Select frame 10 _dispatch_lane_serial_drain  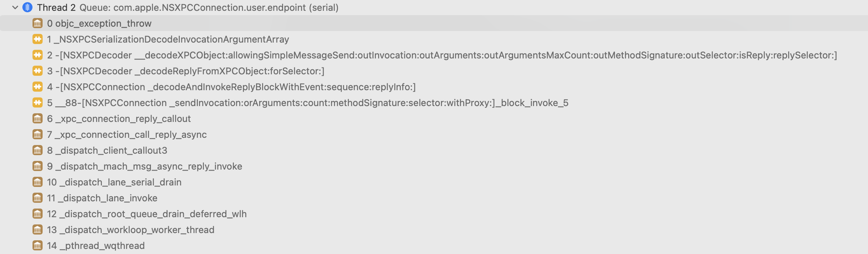(434, 182)
